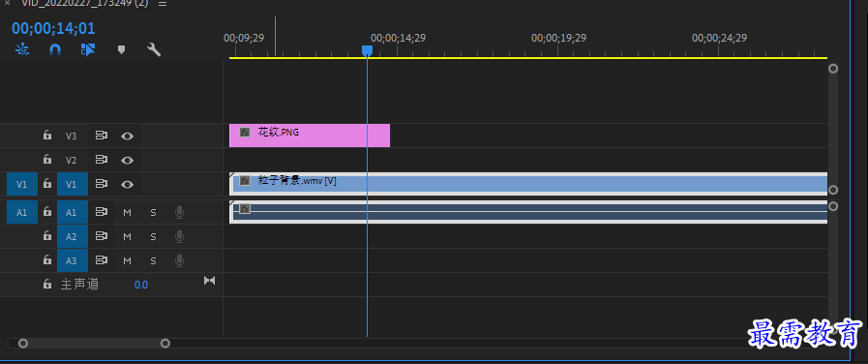868x364 pixels.
Task: Mute audio track A1
Action: pos(128,212)
